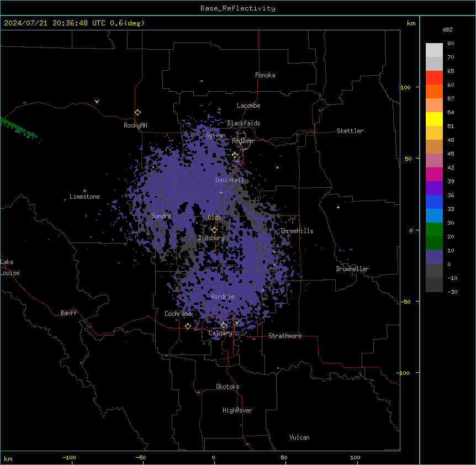The width and height of the screenshot is (476, 465).
Task: Click the Sylvan label on map
Action: 215,135
